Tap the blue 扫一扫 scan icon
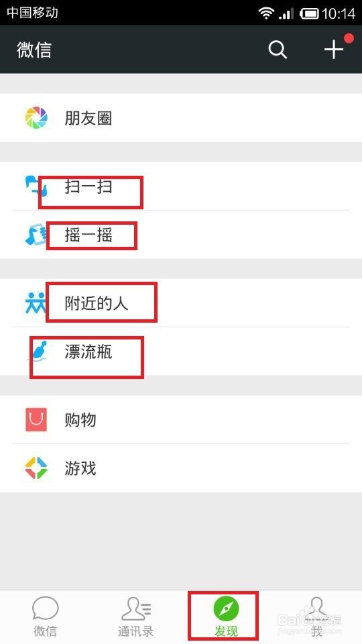This screenshot has height=644, width=362. (36, 186)
